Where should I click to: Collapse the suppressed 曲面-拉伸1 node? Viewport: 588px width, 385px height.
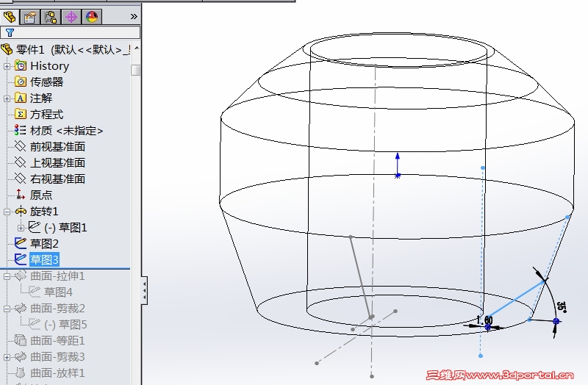[7, 277]
